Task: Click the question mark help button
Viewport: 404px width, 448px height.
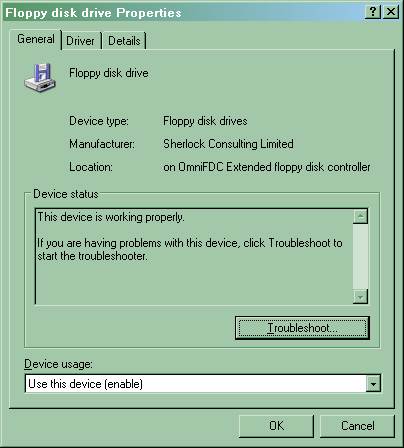Action: (x=373, y=12)
